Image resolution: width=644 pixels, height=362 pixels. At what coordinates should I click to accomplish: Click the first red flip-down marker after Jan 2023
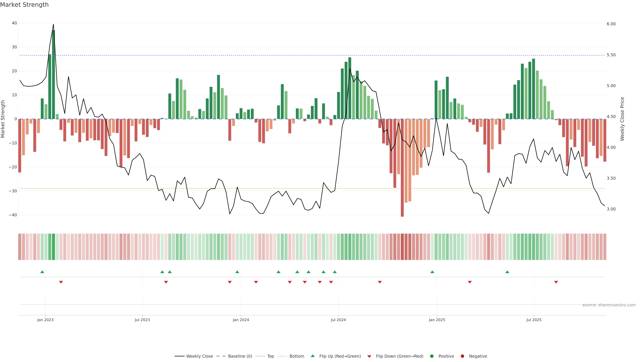61,282
